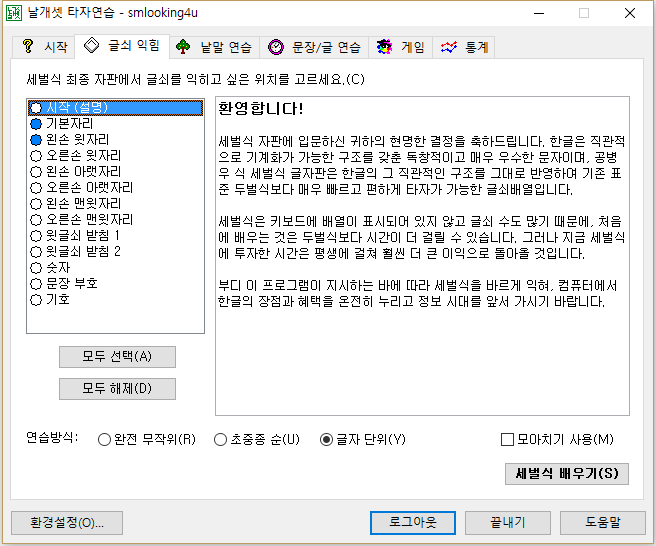The width and height of the screenshot is (656, 546).
Task: Uncheck the 기본자리 circle marker
Action: point(36,124)
